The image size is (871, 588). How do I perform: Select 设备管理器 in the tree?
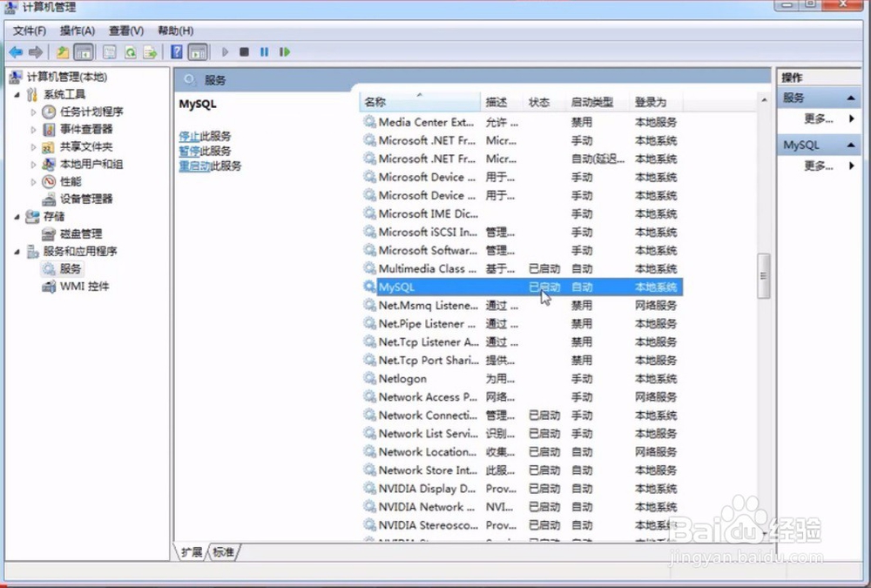pyautogui.click(x=86, y=199)
